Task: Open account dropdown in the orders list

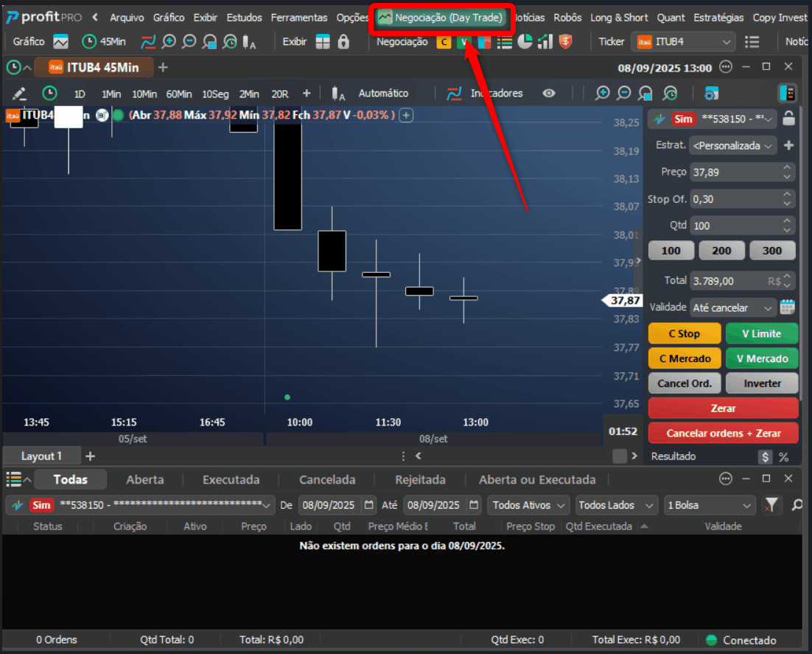Action: coord(140,505)
